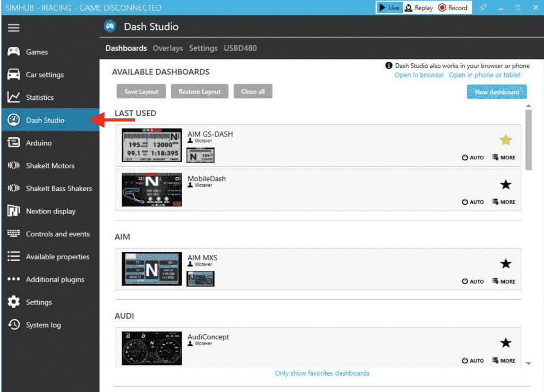Screen dimensions: 544x392
Task: Open MORE menu for AudiConcept
Action: click(504, 361)
